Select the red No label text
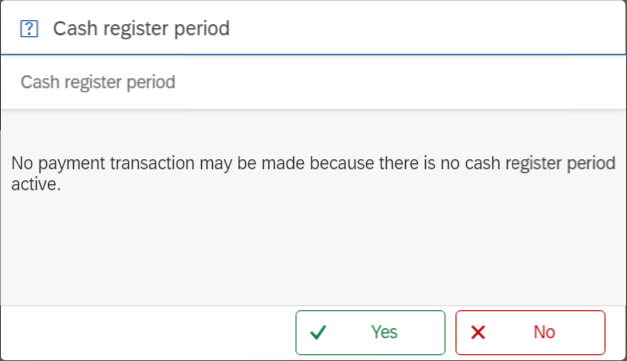Viewport: 627px width, 361px height. (x=544, y=332)
